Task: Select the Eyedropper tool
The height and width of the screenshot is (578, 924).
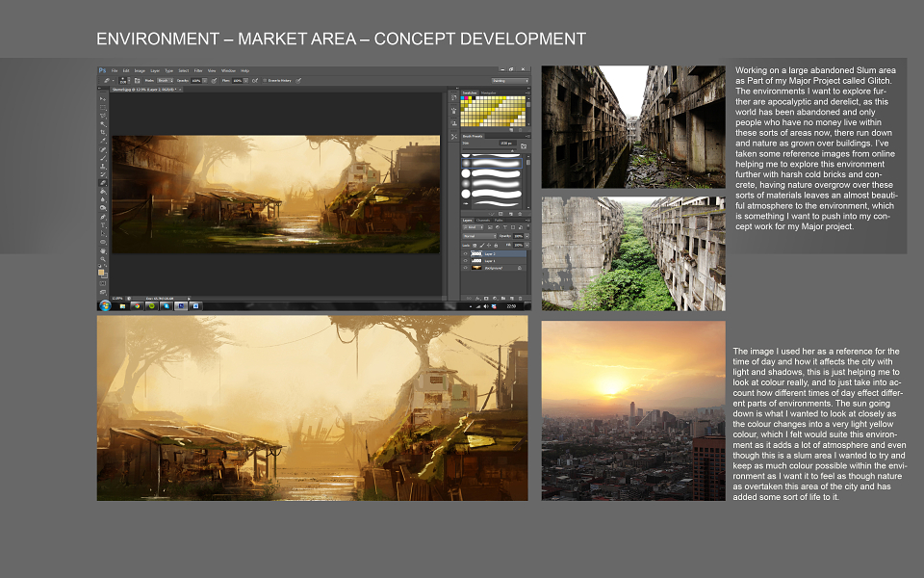Action: coord(103,141)
